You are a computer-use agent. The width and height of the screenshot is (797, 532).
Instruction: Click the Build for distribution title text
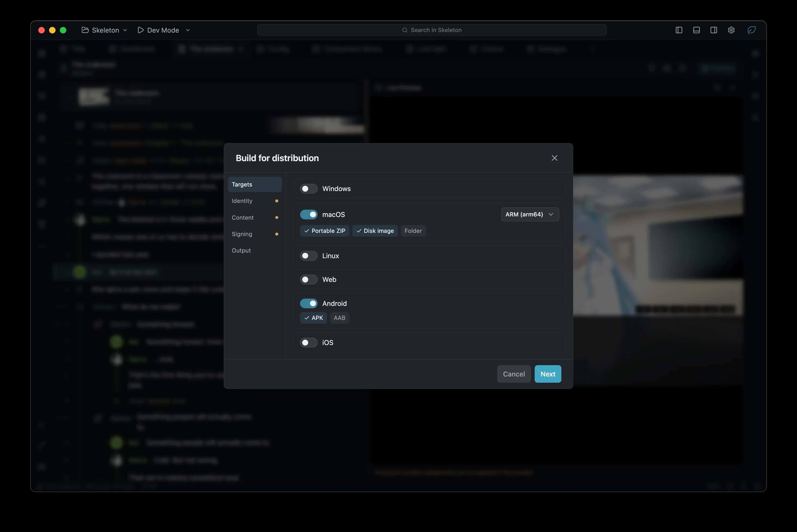pos(277,158)
